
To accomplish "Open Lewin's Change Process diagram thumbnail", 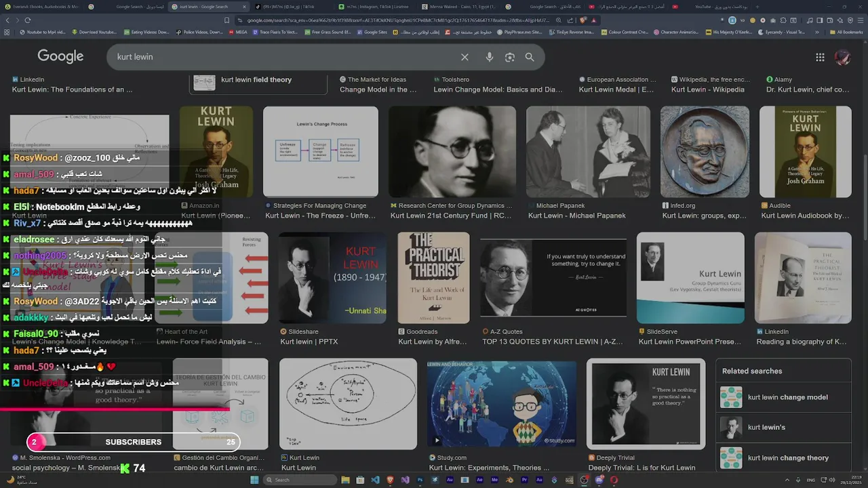I will (321, 152).
